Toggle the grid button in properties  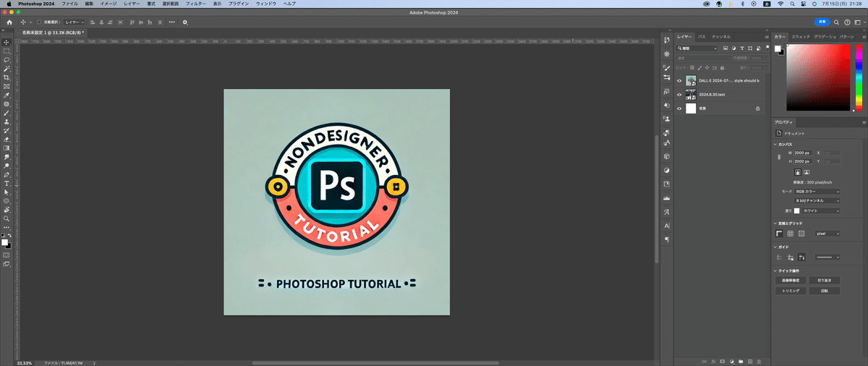pyautogui.click(x=791, y=234)
